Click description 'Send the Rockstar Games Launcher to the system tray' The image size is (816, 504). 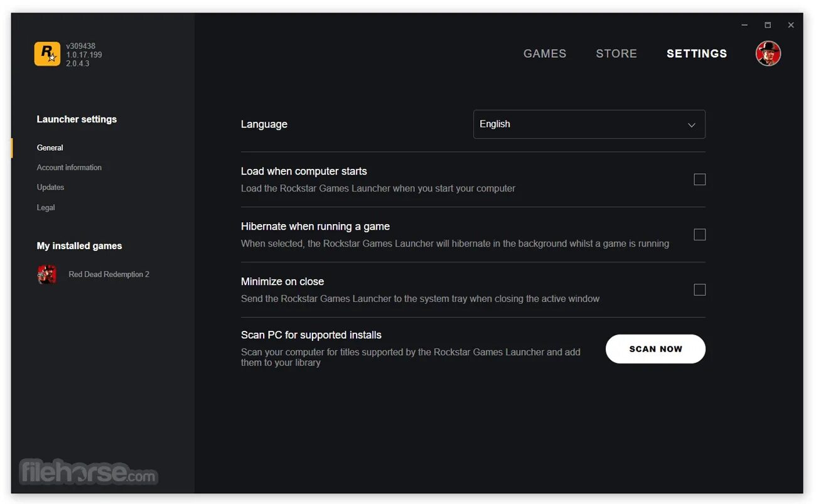pyautogui.click(x=420, y=299)
